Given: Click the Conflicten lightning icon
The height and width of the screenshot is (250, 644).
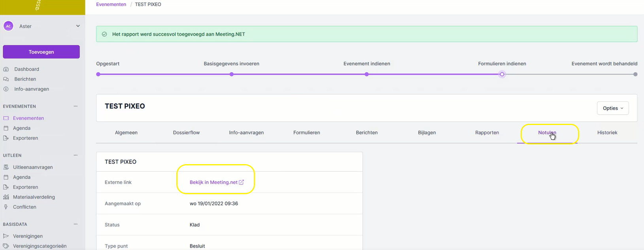Looking at the screenshot, I should pos(6,207).
